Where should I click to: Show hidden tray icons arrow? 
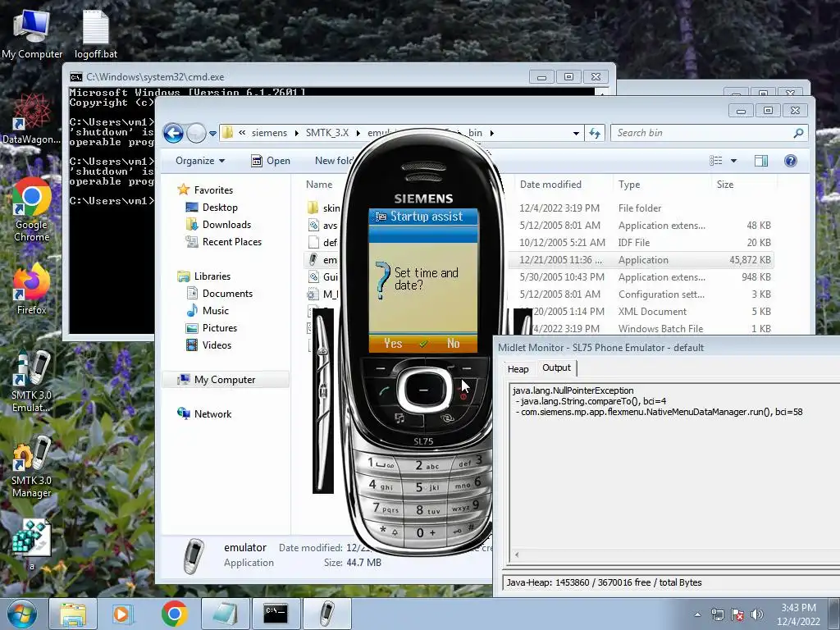[697, 615]
